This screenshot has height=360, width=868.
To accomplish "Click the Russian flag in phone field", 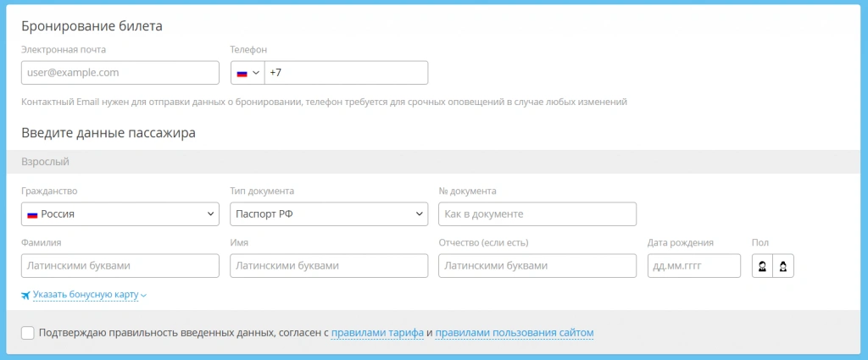I will tap(242, 74).
